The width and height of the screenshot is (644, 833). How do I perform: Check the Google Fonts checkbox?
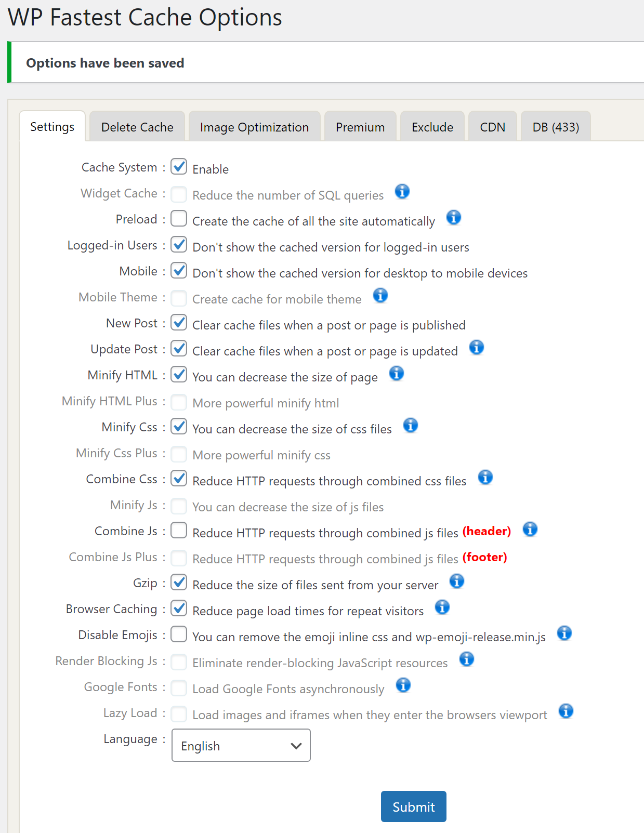(179, 688)
